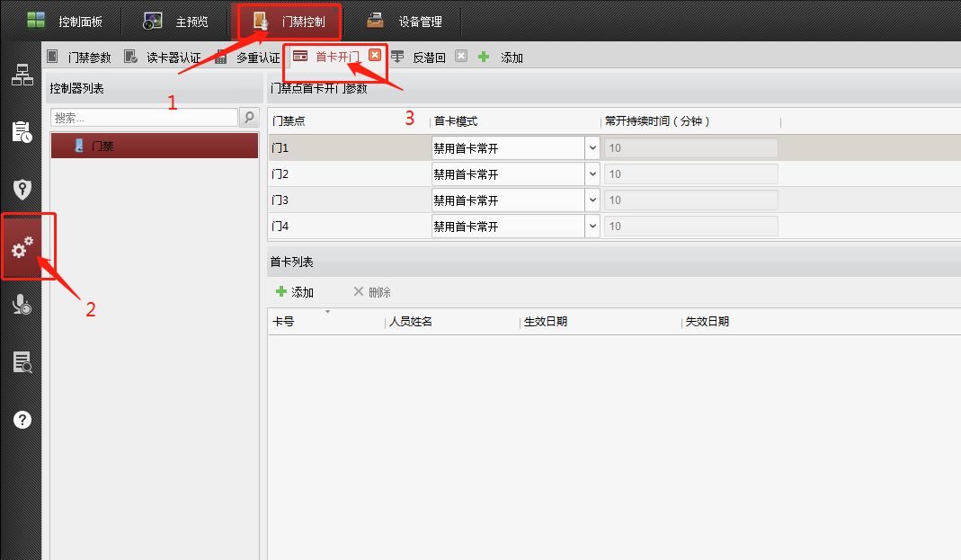Open the network topology sidebar icon

[x=22, y=76]
